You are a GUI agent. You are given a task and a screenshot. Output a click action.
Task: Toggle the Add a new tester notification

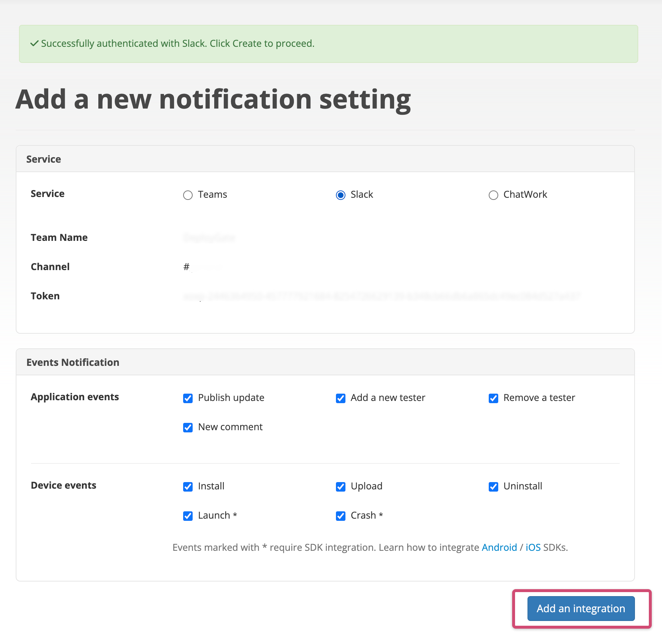pyautogui.click(x=340, y=398)
